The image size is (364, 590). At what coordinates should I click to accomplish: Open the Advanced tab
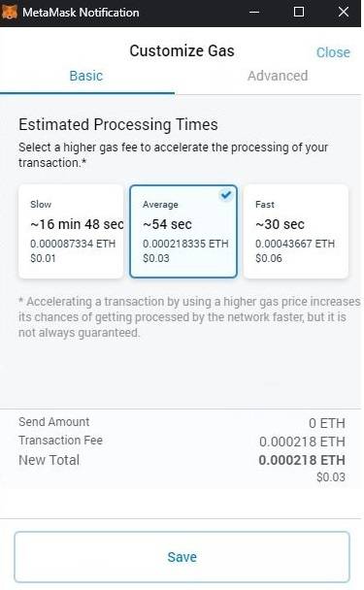(278, 76)
